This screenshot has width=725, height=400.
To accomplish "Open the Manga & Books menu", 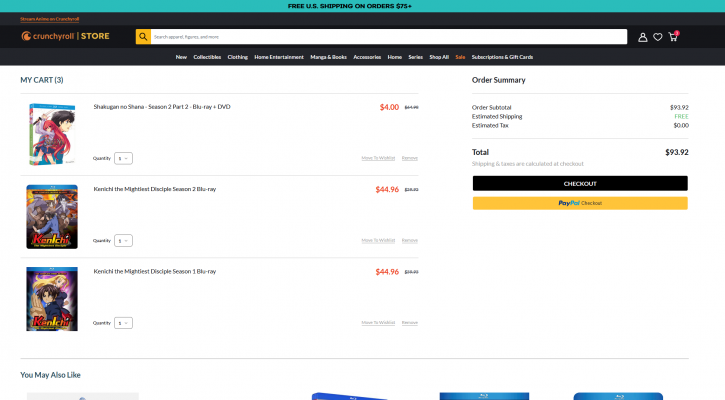I will pos(328,57).
